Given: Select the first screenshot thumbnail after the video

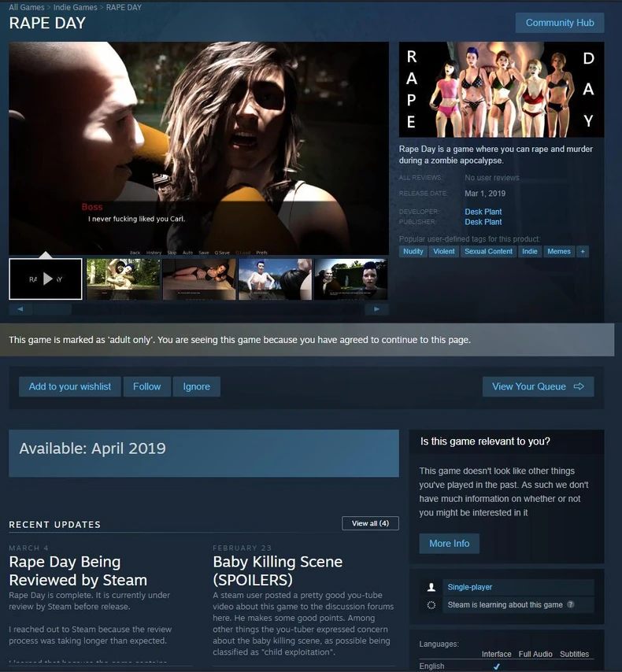Looking at the screenshot, I should (x=123, y=279).
